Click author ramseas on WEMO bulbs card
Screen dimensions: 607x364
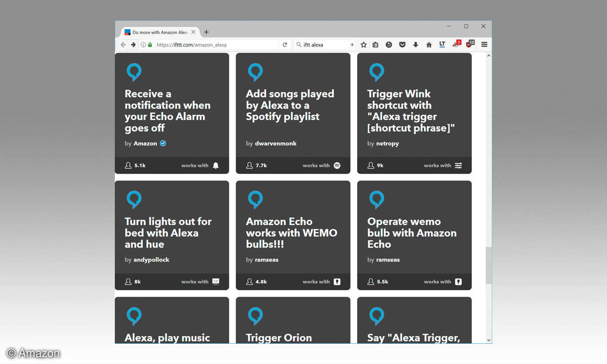coord(267,260)
